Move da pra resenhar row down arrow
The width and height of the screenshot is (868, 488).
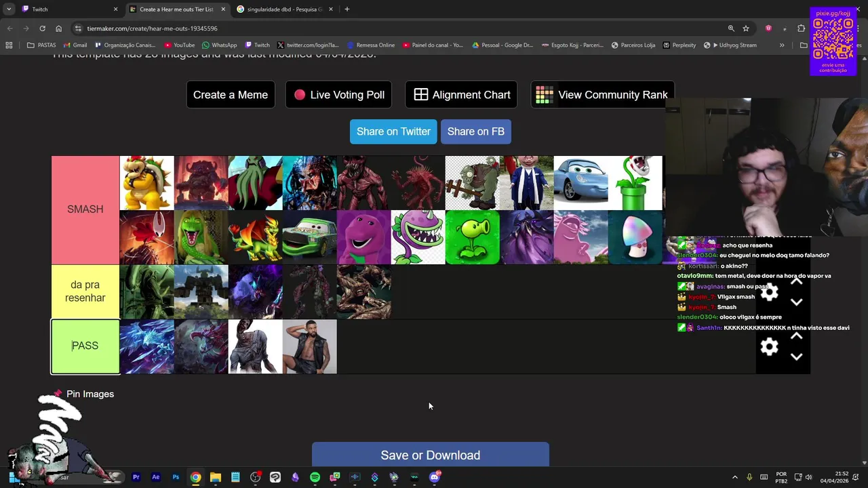(797, 302)
